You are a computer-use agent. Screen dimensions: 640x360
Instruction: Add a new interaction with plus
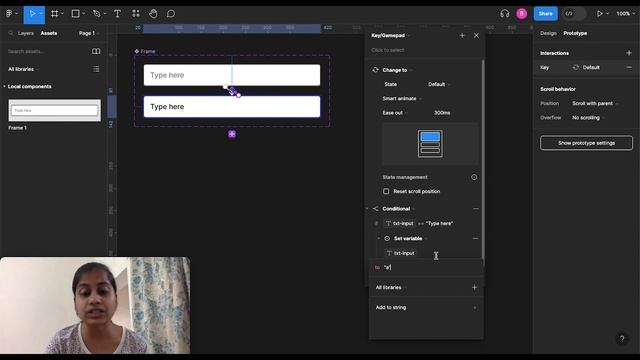(629, 53)
